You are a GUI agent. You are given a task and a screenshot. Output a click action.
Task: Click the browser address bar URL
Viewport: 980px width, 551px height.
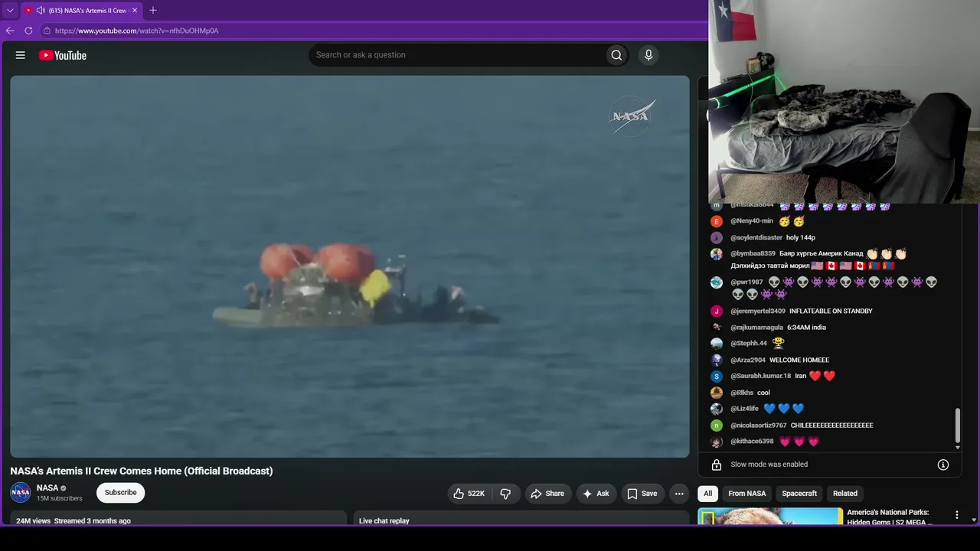click(x=137, y=31)
